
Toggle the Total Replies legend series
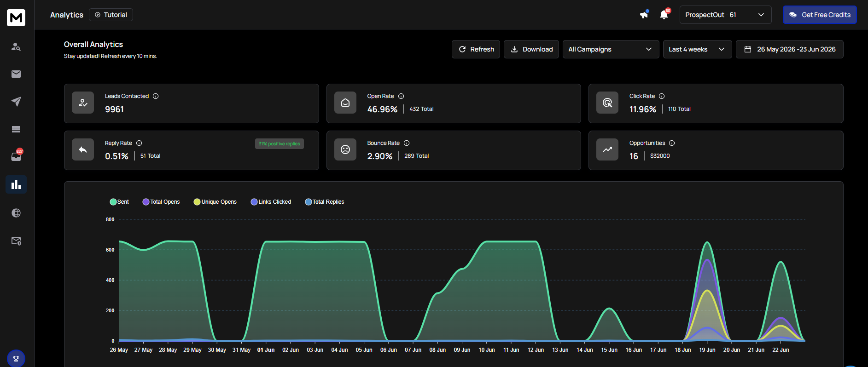[325, 202]
